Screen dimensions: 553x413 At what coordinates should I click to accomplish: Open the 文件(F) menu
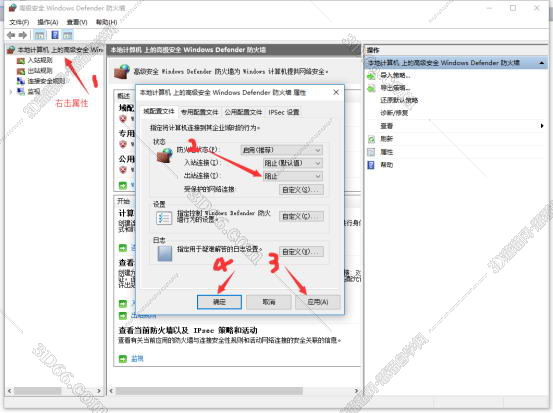coord(19,22)
